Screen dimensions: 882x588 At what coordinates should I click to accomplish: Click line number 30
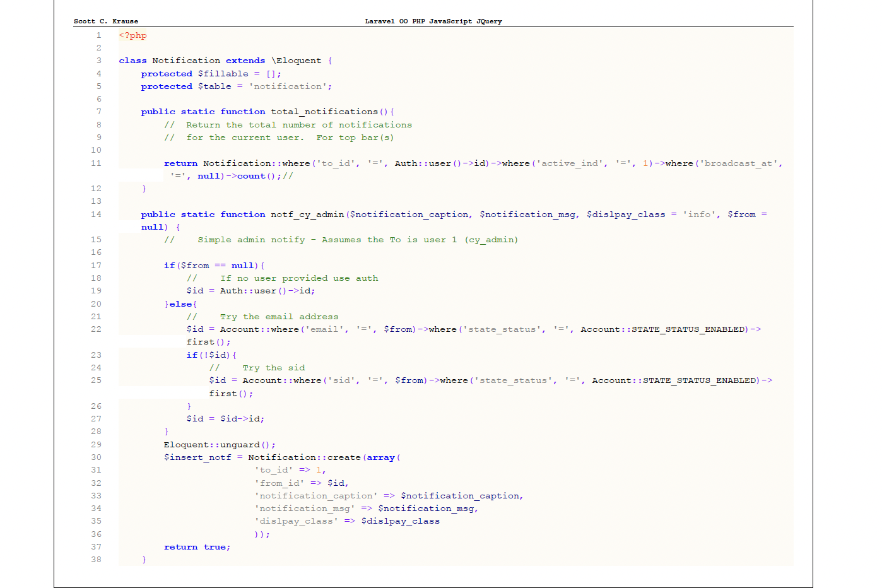click(x=96, y=457)
